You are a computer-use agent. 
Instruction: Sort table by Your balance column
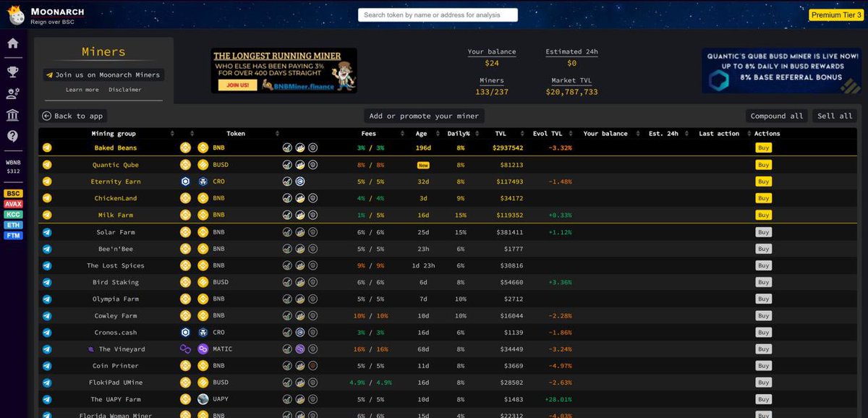point(605,134)
